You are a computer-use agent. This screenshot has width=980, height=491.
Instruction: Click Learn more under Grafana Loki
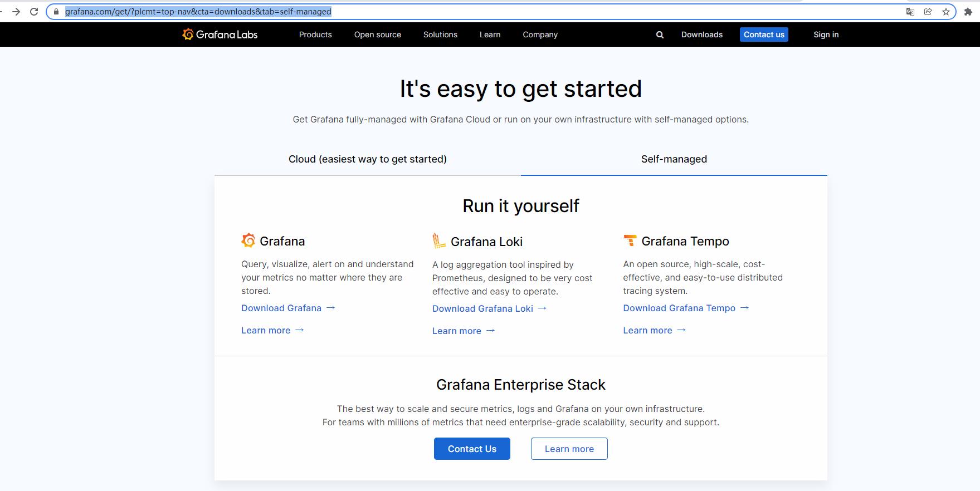[x=464, y=331]
